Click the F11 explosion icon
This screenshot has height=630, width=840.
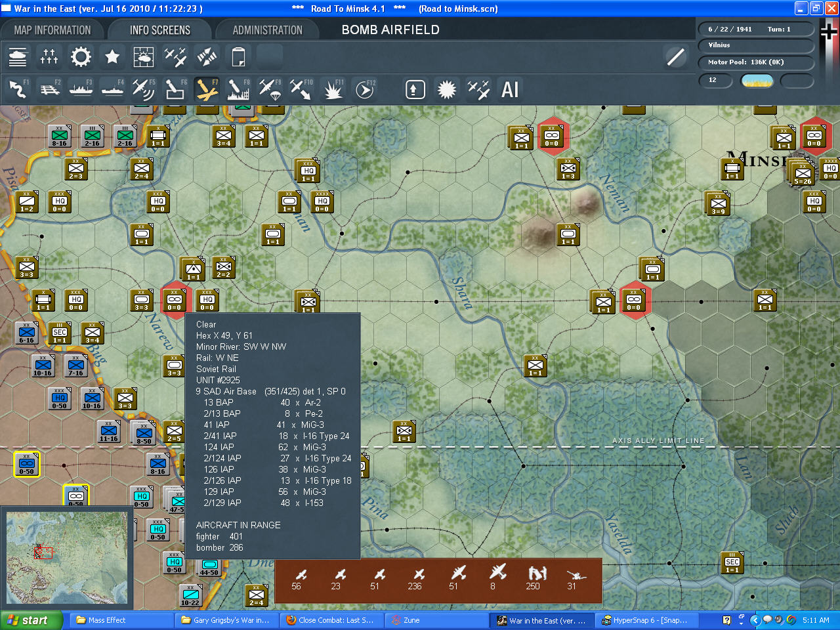click(x=333, y=89)
